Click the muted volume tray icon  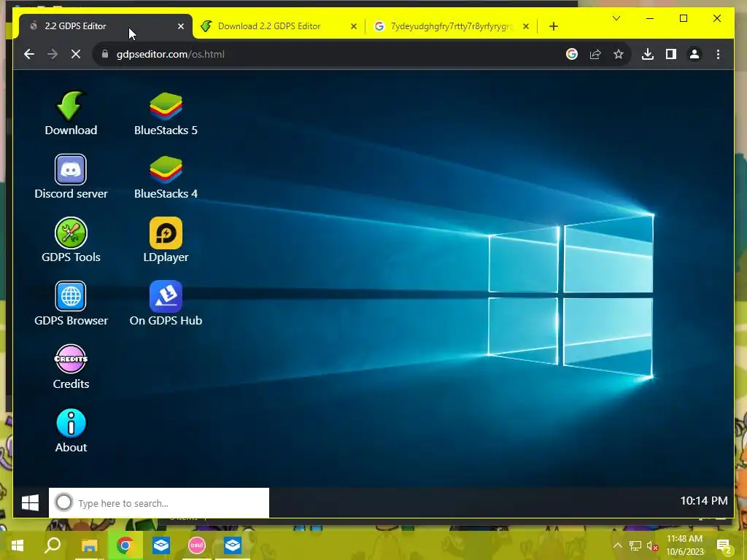tap(652, 545)
